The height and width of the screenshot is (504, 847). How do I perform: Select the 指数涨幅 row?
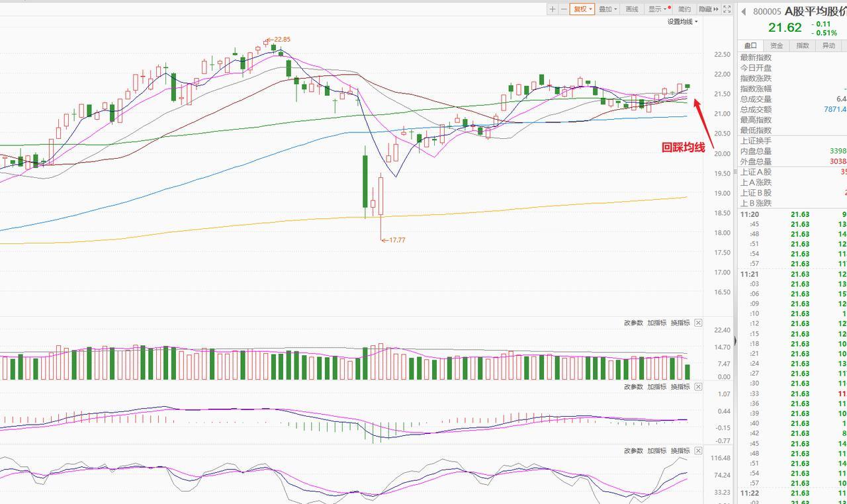(x=792, y=89)
